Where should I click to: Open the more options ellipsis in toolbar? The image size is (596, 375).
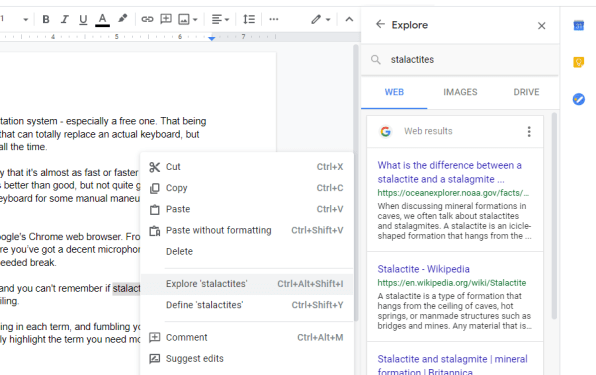(x=274, y=19)
